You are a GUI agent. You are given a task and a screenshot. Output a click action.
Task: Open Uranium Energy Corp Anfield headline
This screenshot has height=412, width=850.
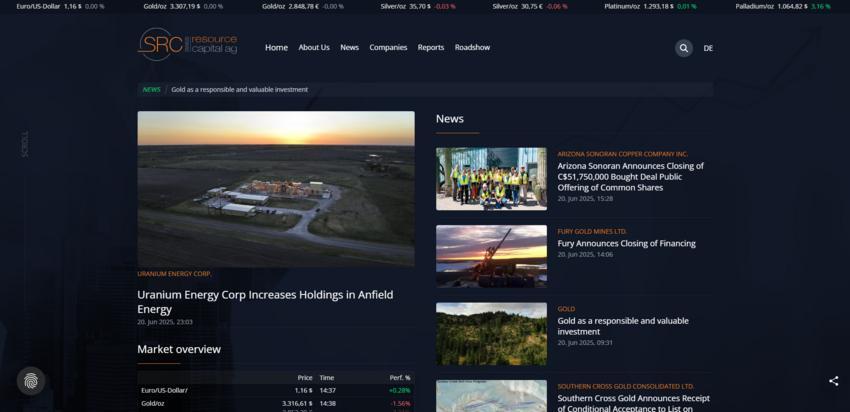coord(265,301)
